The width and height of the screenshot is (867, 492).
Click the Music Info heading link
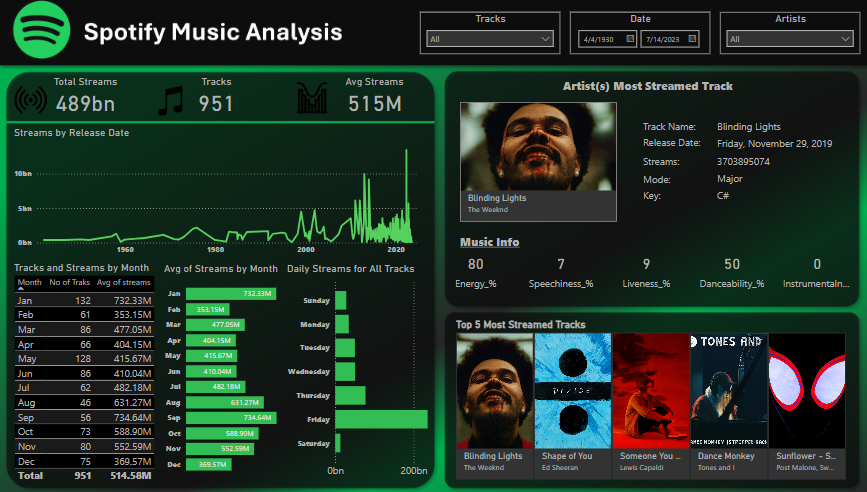489,242
